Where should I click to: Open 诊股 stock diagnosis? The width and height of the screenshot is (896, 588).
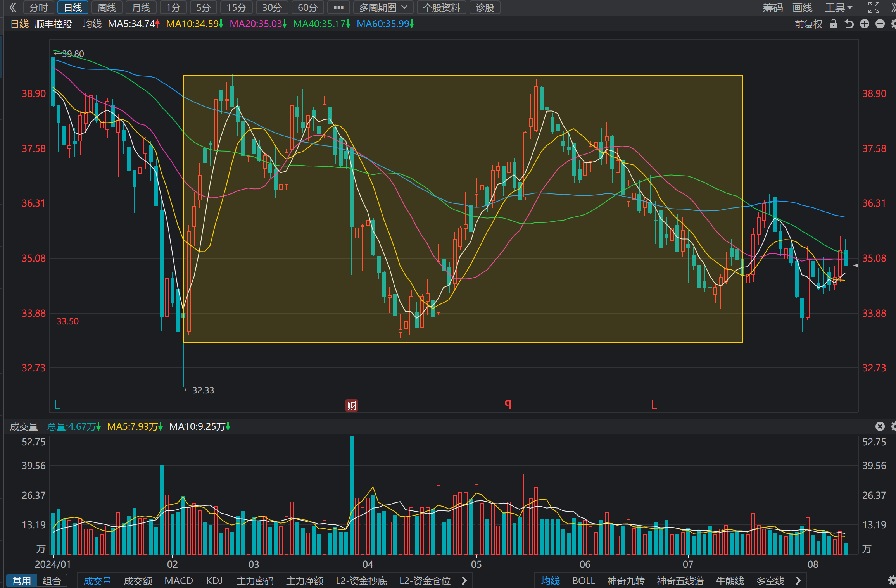click(485, 7)
